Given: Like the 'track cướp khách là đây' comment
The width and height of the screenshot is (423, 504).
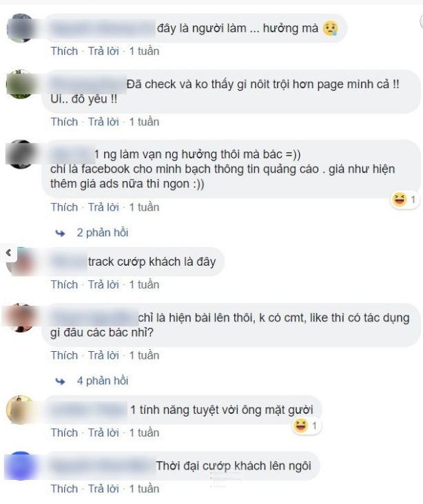Looking at the screenshot, I should pos(64,284).
